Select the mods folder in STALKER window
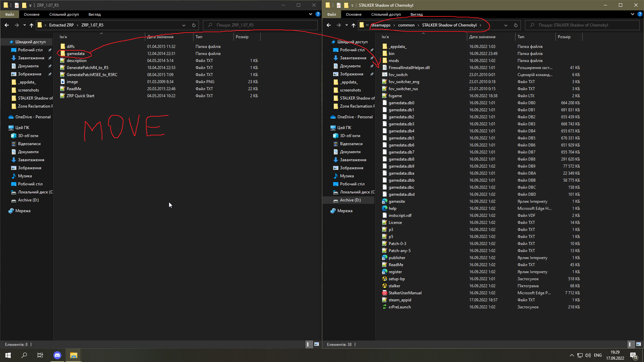644x362 pixels. click(394, 61)
